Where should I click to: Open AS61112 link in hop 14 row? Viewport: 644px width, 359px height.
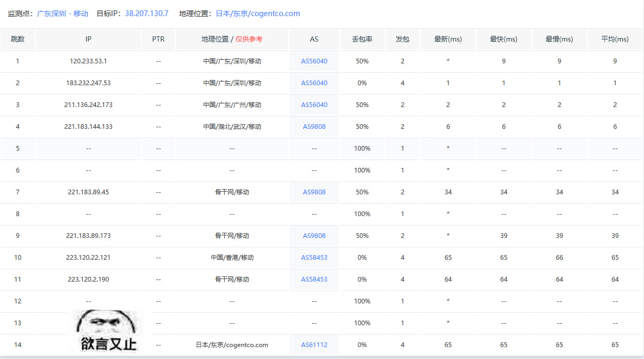pos(314,345)
